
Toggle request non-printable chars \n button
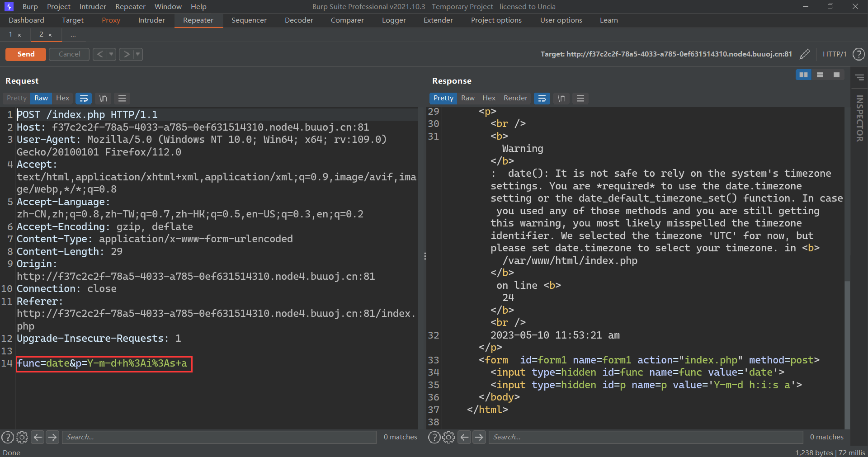pos(103,99)
